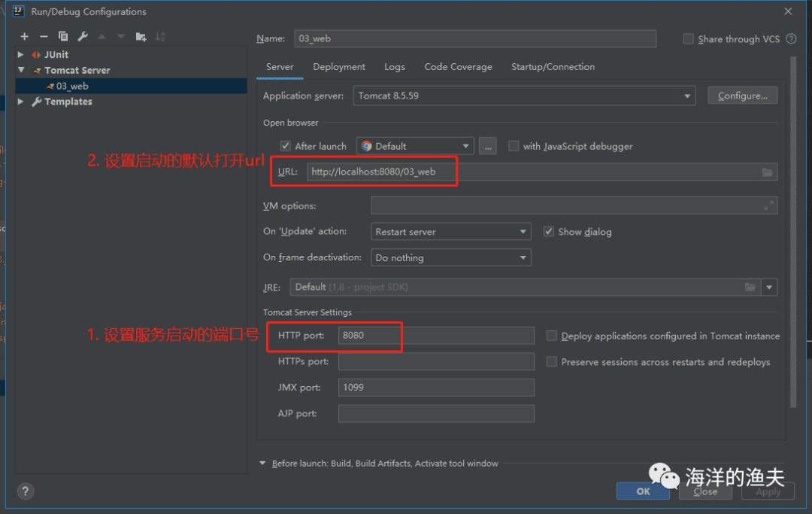Image resolution: width=812 pixels, height=514 pixels.
Task: Focus the VM options field
Action: click(574, 205)
